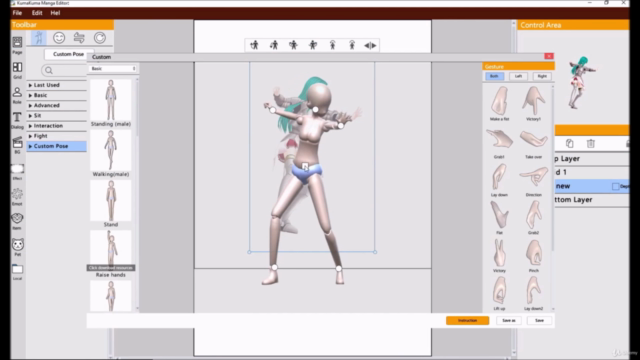Apply gesture to Right hand only
Viewport: 640px width, 360px height.
pos(542,76)
